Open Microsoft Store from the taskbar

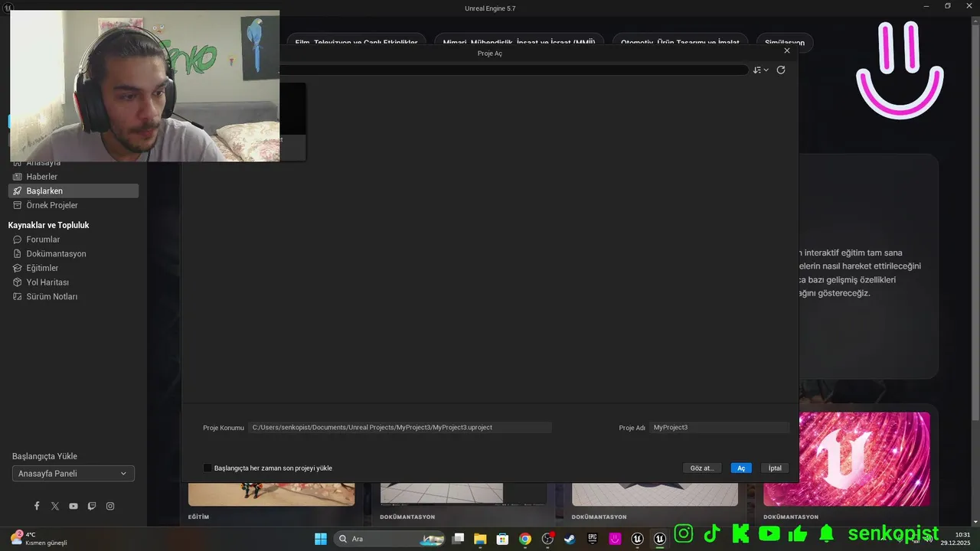[502, 539]
